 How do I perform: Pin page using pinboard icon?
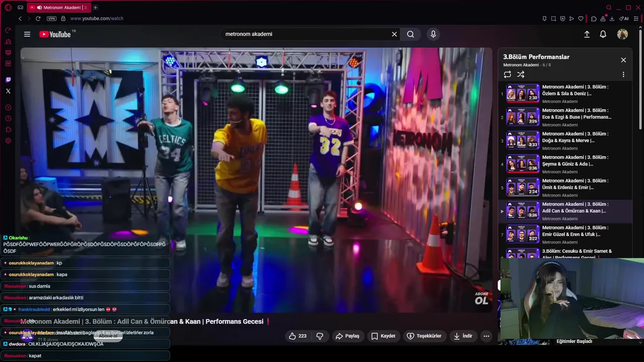click(544, 19)
